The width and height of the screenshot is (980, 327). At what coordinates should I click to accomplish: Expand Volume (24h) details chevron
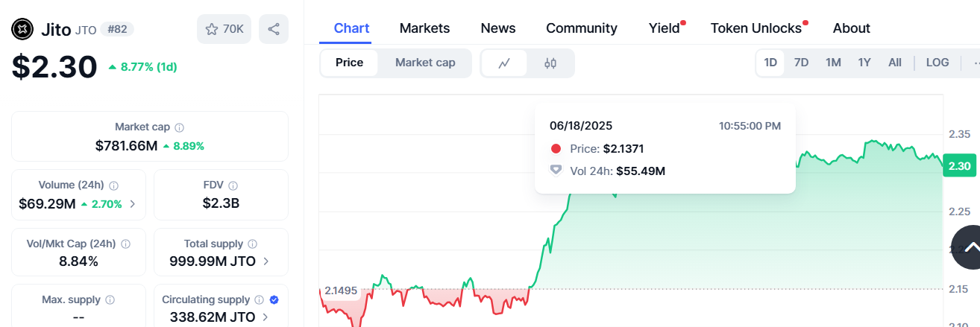click(x=133, y=203)
